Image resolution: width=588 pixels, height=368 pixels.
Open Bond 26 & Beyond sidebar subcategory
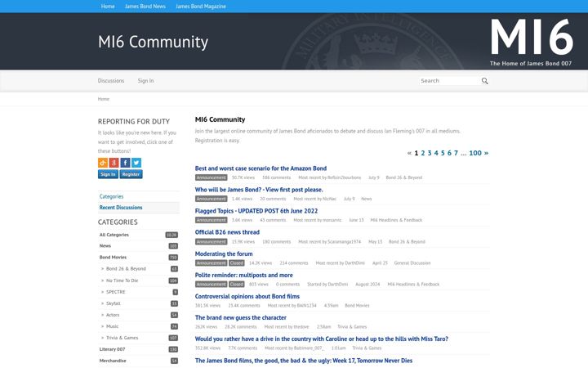[x=126, y=269]
